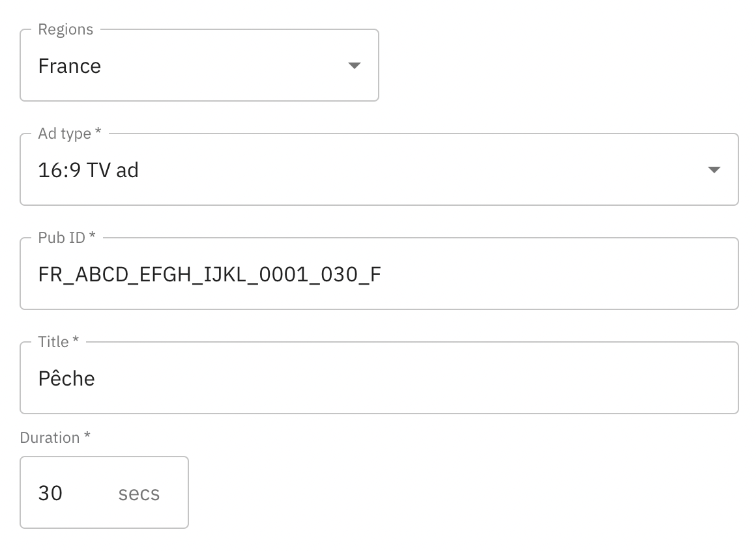Expand the Ad type combo box

[378, 170]
